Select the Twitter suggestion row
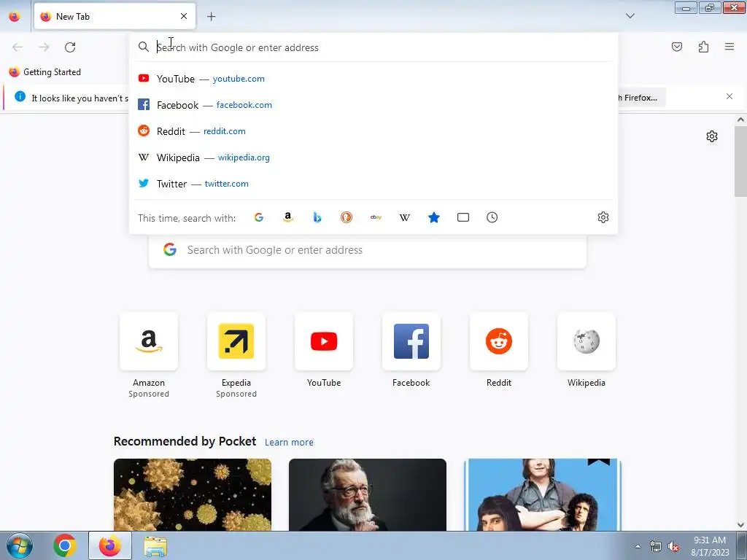 pyautogui.click(x=373, y=183)
